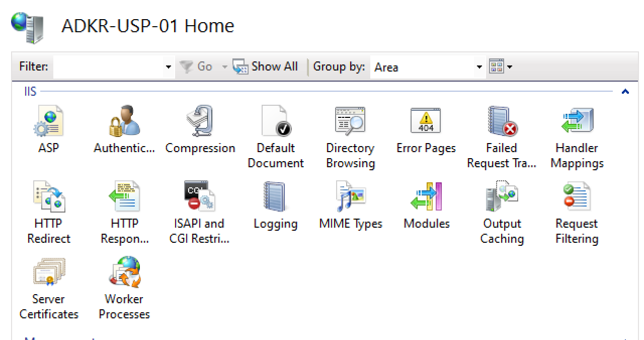Image resolution: width=644 pixels, height=340 pixels.
Task: Open the Request Filtering feature
Action: (577, 197)
